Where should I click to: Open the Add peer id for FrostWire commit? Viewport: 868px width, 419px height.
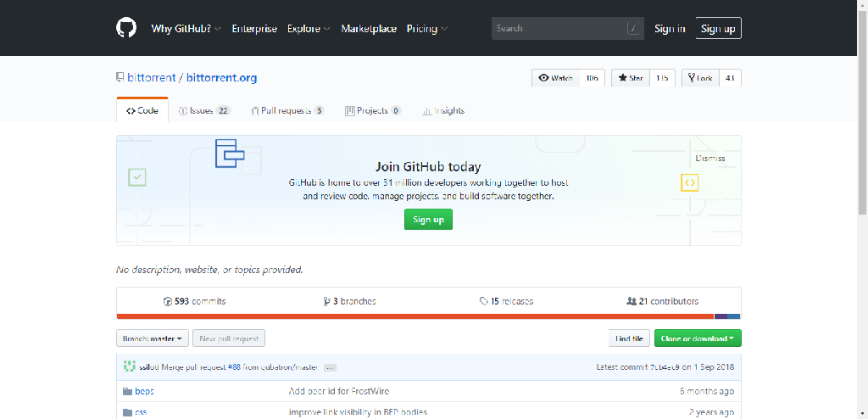(x=339, y=391)
